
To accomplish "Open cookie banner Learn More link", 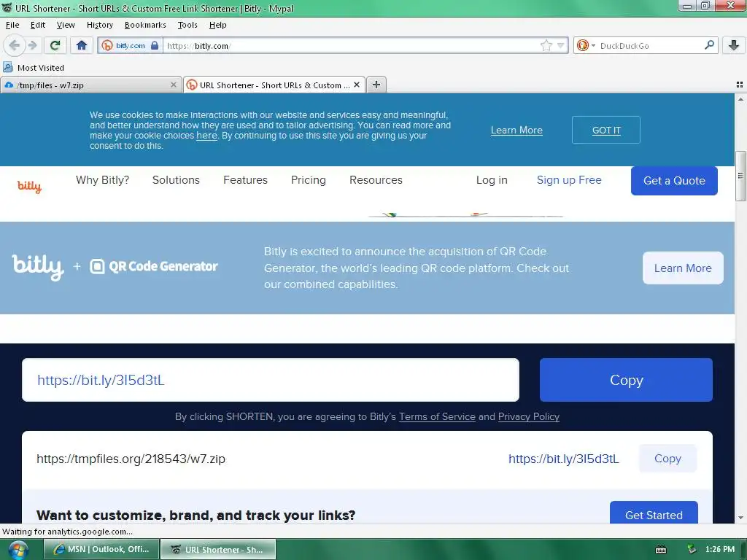I will coord(516,130).
